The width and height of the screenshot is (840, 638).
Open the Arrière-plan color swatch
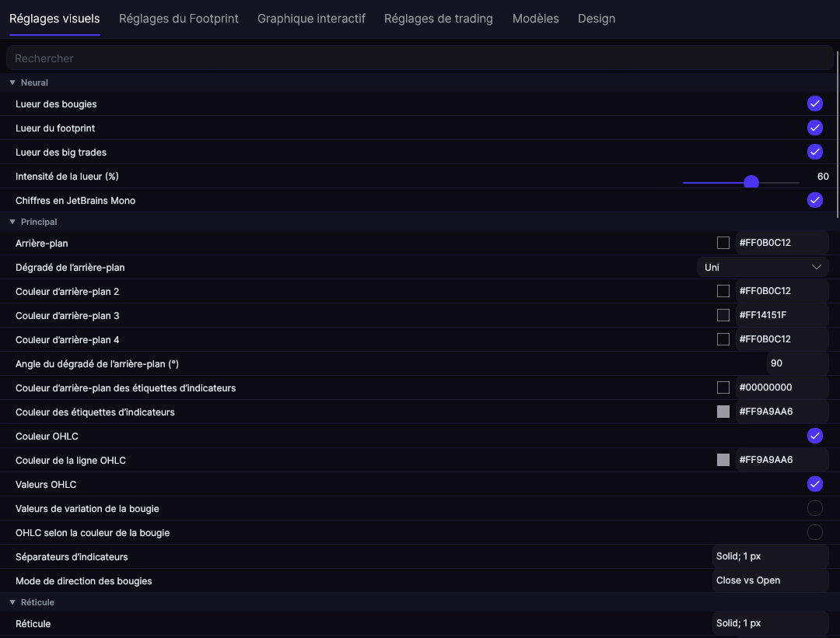coord(723,243)
